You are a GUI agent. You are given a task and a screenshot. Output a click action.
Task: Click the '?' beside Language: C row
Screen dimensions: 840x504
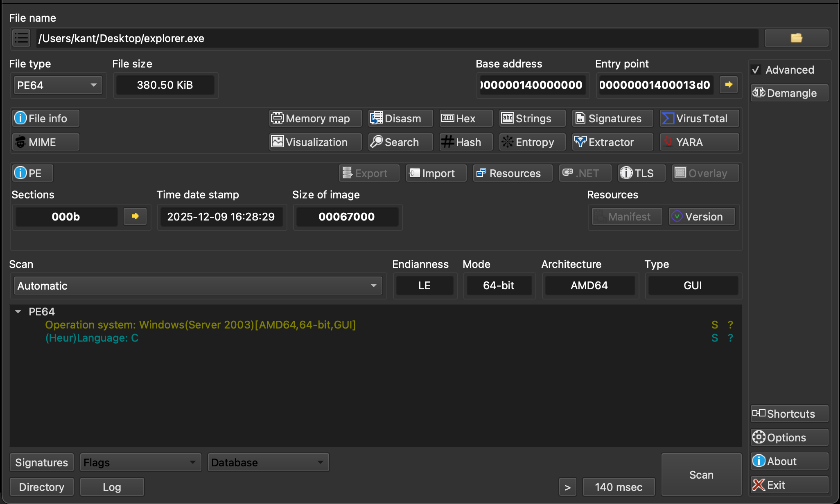click(x=730, y=338)
